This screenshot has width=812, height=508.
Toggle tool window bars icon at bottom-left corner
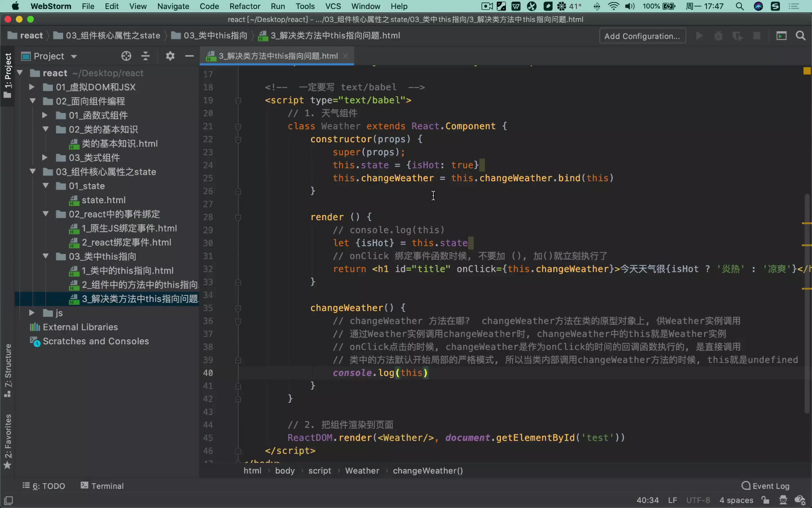[x=9, y=500]
